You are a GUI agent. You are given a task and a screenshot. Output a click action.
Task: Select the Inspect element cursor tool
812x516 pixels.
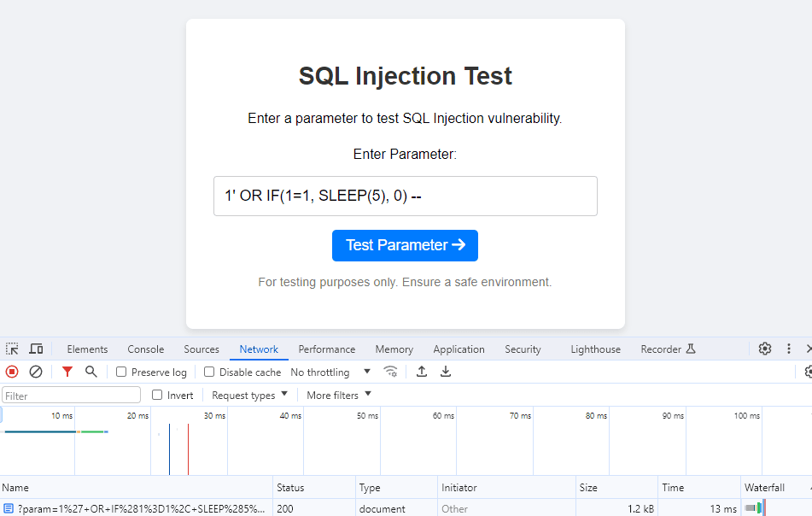click(x=12, y=349)
